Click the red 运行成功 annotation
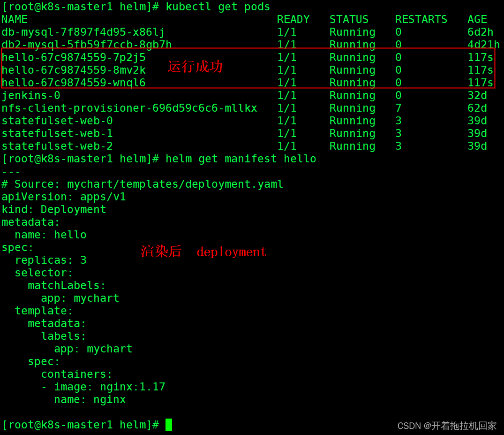This screenshot has width=504, height=435. [195, 67]
